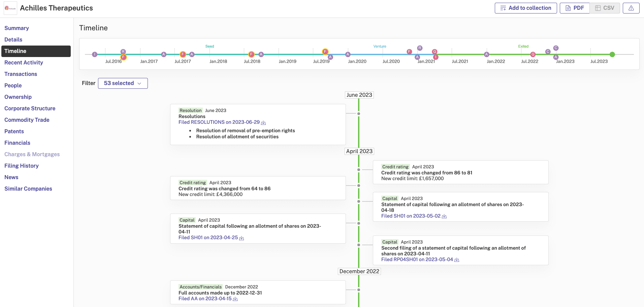Click the R marker above Jul.2016
Screen dimensions: 644x307
tap(123, 52)
